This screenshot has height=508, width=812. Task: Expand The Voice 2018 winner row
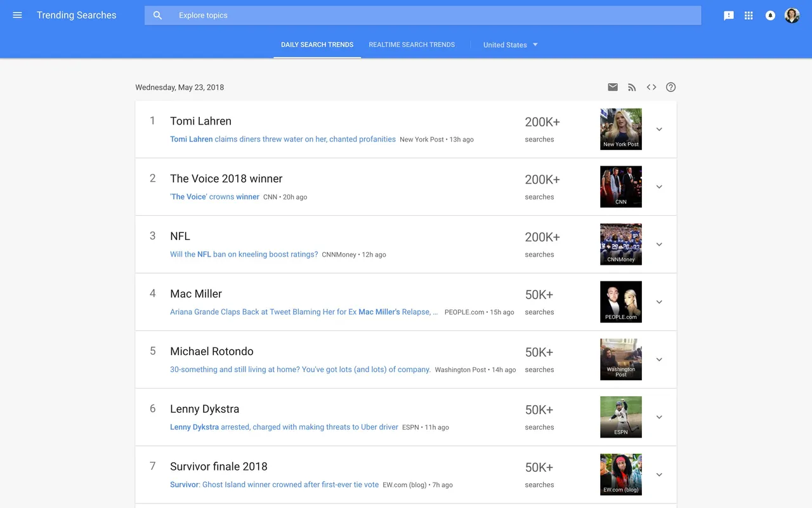pyautogui.click(x=659, y=187)
